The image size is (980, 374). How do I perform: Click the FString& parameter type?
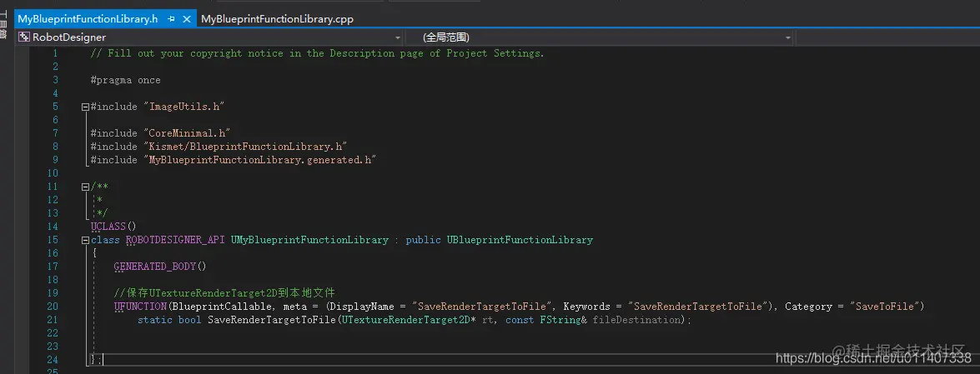563,320
